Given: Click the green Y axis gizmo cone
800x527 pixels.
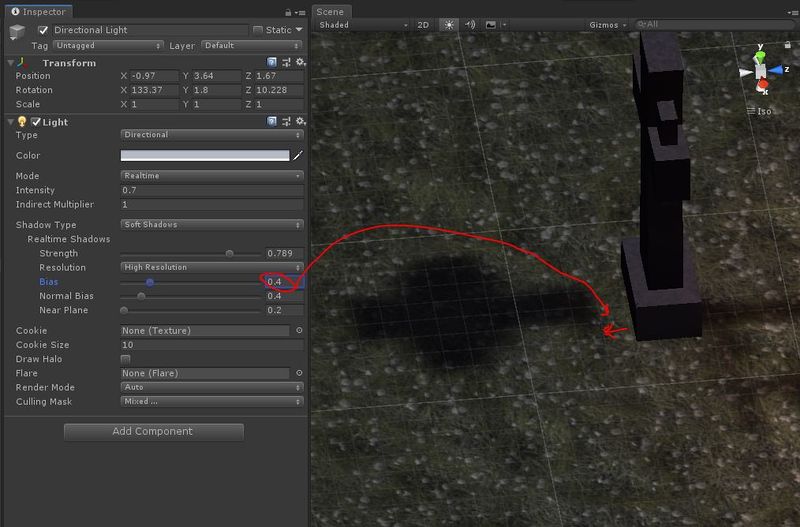Looking at the screenshot, I should click(x=760, y=57).
